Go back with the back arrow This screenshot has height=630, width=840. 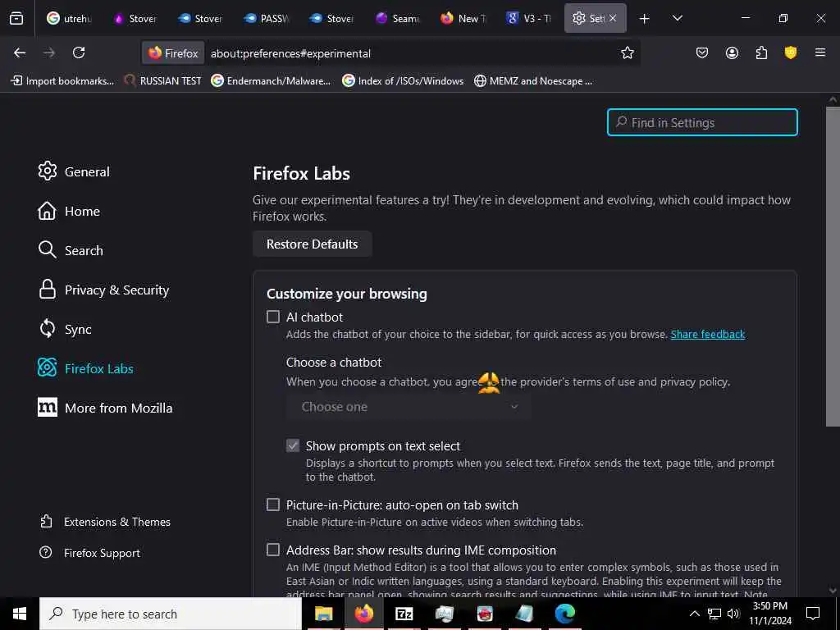pyautogui.click(x=20, y=52)
